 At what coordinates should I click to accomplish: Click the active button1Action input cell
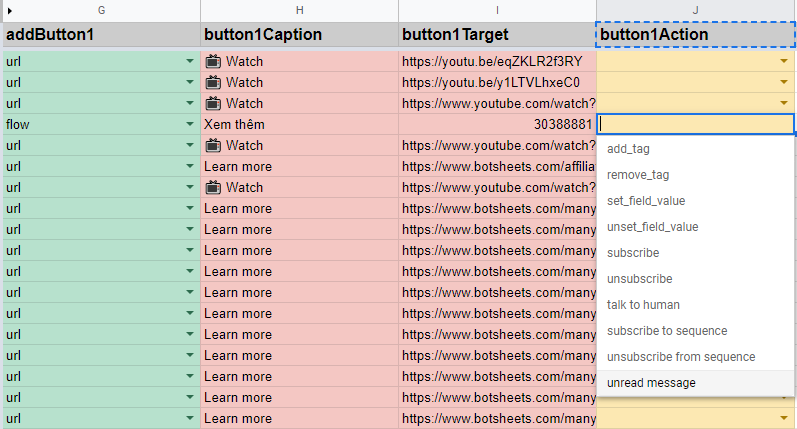point(695,124)
